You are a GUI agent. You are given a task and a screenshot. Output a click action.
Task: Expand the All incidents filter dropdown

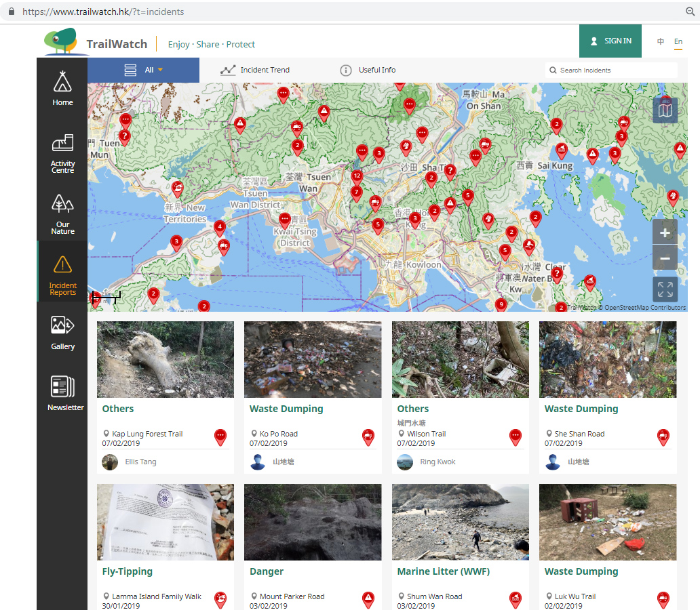coord(144,70)
